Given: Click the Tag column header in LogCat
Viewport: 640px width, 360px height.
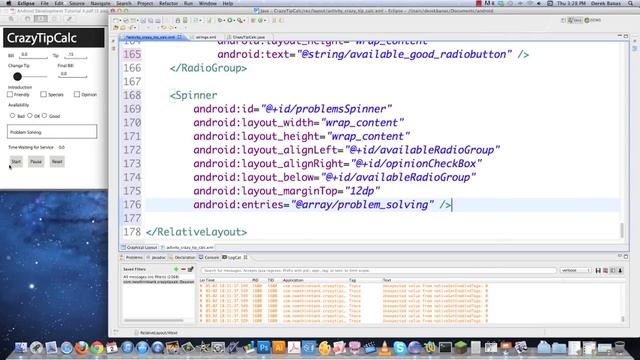Looking at the screenshot, I should coord(352,280).
